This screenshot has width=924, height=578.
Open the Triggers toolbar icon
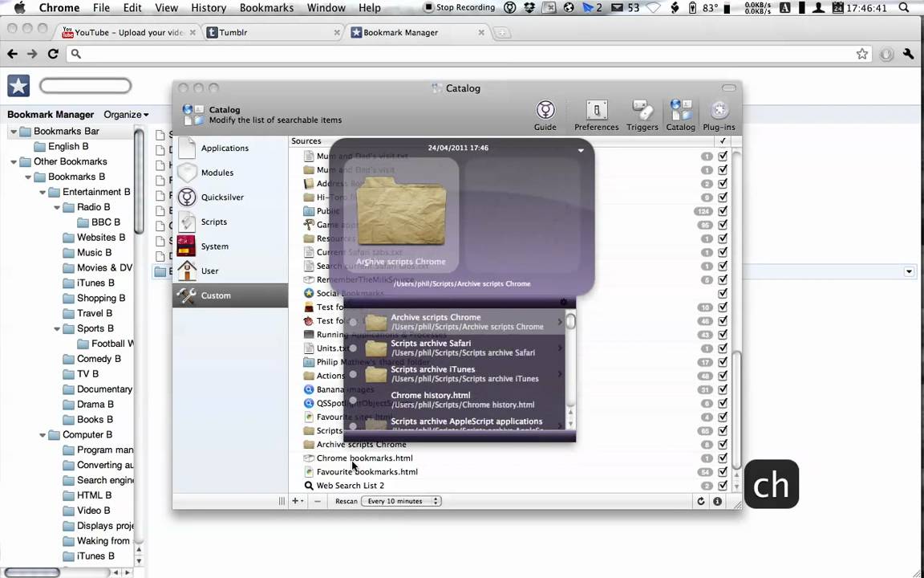[x=642, y=115]
